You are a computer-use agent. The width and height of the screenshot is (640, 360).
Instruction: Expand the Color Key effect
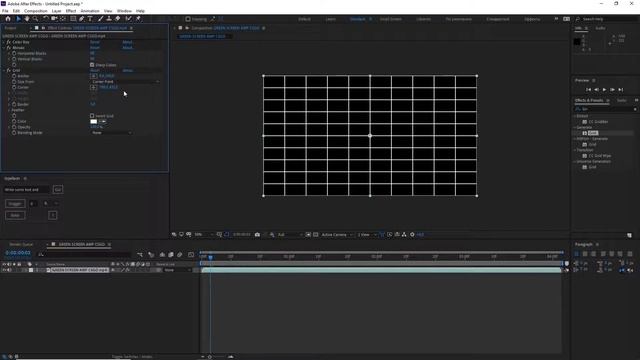(x=4, y=42)
